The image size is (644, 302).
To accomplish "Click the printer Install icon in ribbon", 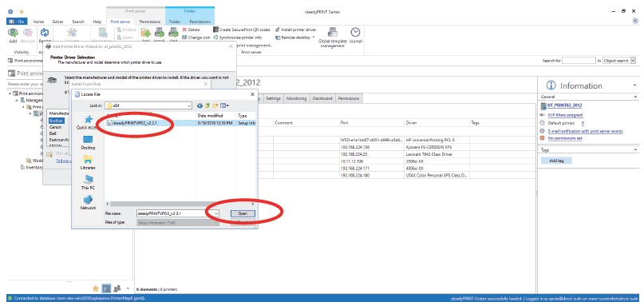I will (160, 34).
